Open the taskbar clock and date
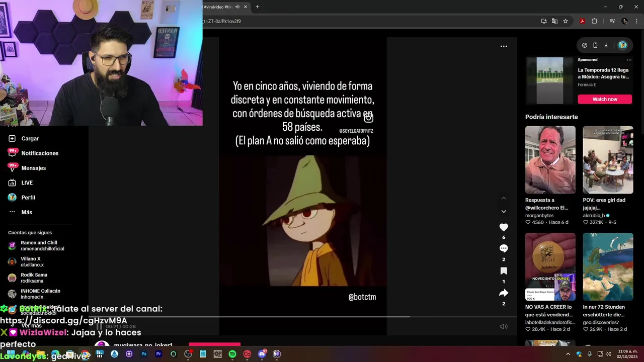The image size is (644, 362). point(627,354)
